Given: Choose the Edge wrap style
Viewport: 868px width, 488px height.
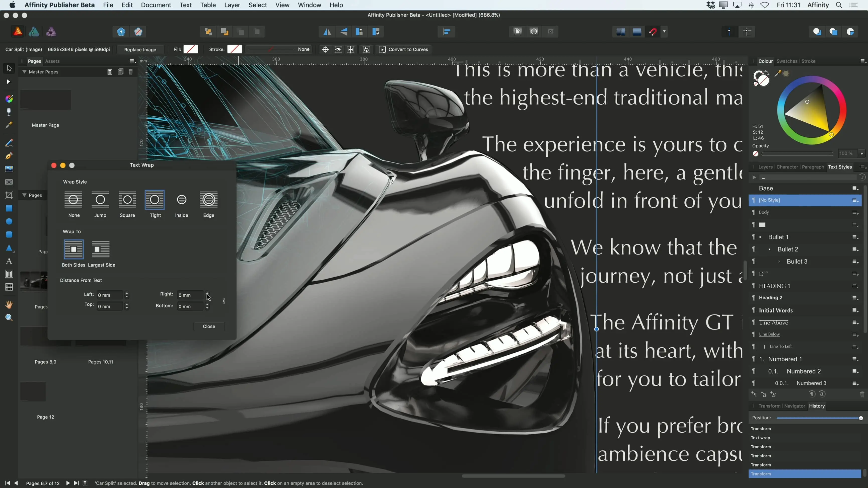Looking at the screenshot, I should coord(208,204).
